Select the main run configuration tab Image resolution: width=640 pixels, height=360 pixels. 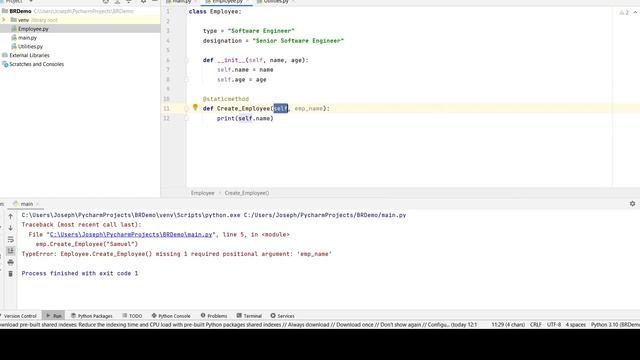tap(27, 204)
